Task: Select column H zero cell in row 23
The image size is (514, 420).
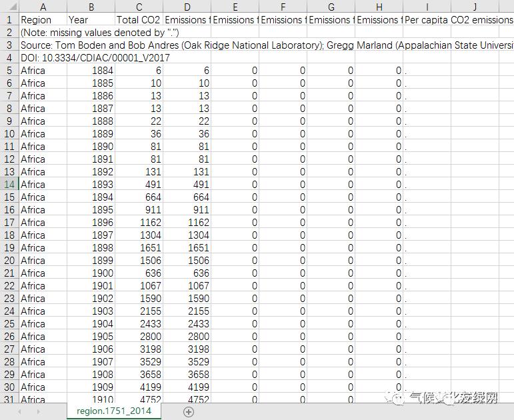Action: point(379,299)
